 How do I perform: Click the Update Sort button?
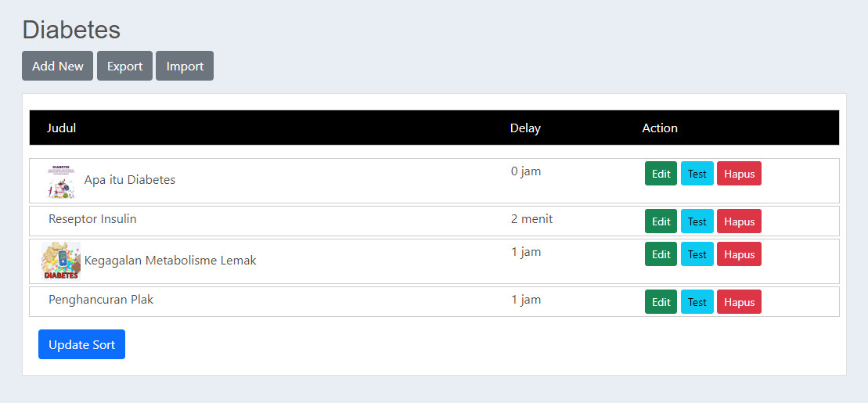pyautogui.click(x=81, y=344)
